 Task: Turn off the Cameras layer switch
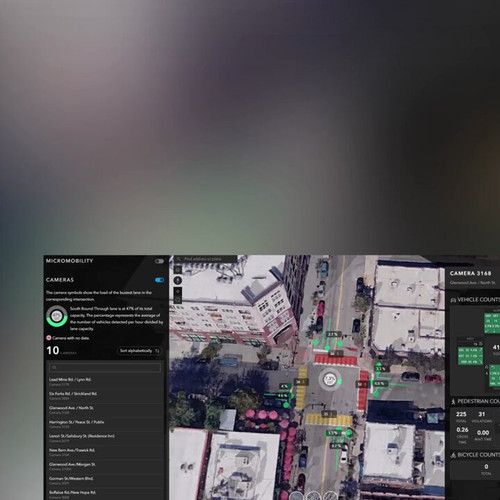point(159,280)
